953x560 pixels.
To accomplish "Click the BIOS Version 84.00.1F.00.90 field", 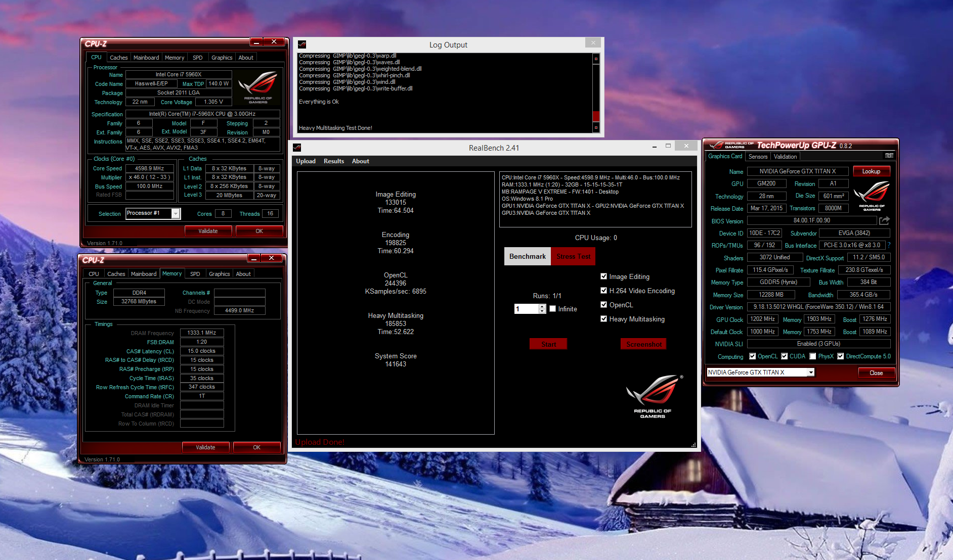I will 812,220.
